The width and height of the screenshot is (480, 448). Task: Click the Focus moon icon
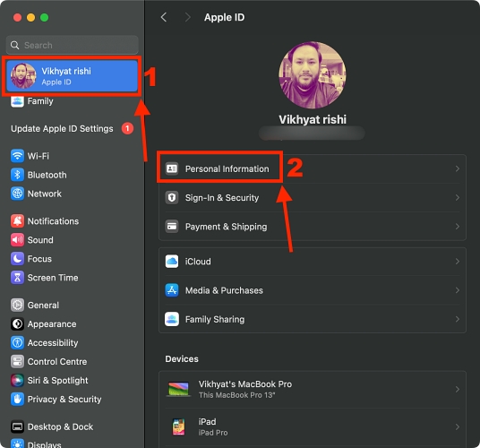click(17, 259)
